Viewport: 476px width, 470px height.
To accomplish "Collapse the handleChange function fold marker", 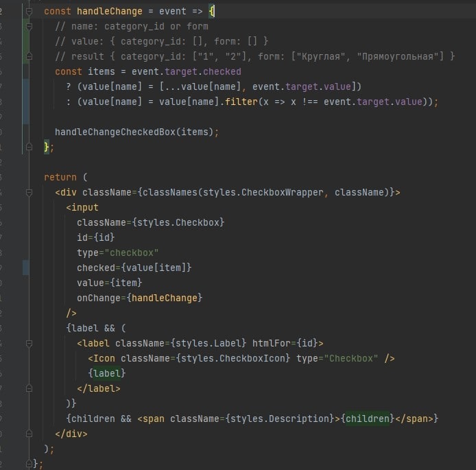I will [29, 12].
